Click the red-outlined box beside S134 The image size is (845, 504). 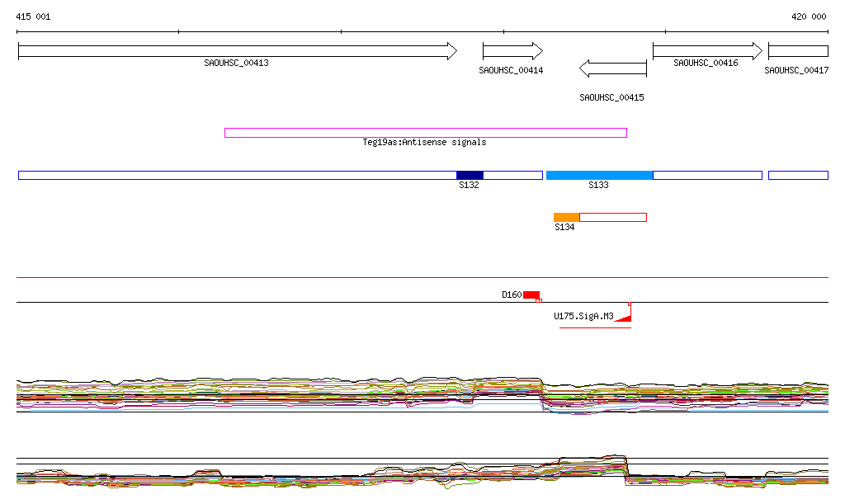[613, 217]
